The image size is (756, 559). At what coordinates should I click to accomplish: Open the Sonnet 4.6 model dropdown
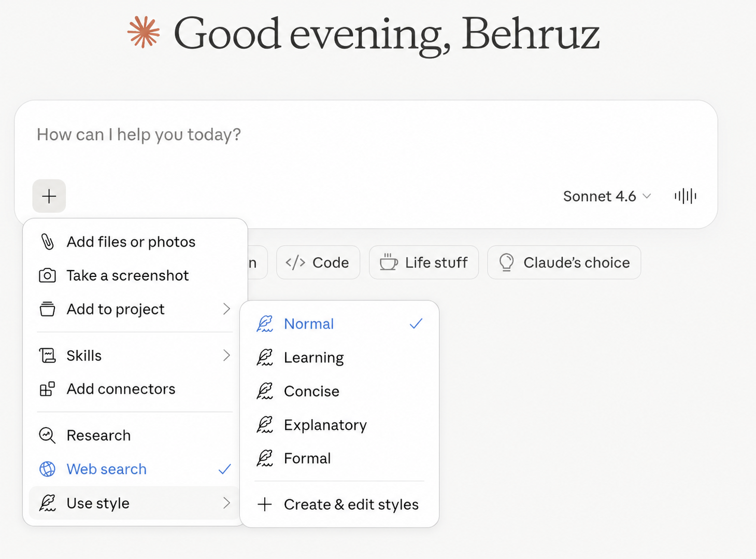pos(607,196)
